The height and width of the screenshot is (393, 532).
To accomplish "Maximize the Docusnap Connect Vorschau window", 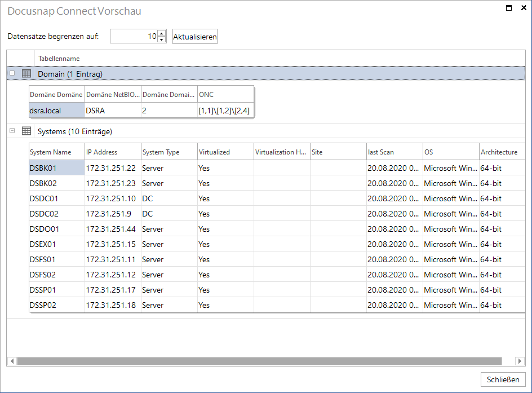I will click(x=508, y=8).
